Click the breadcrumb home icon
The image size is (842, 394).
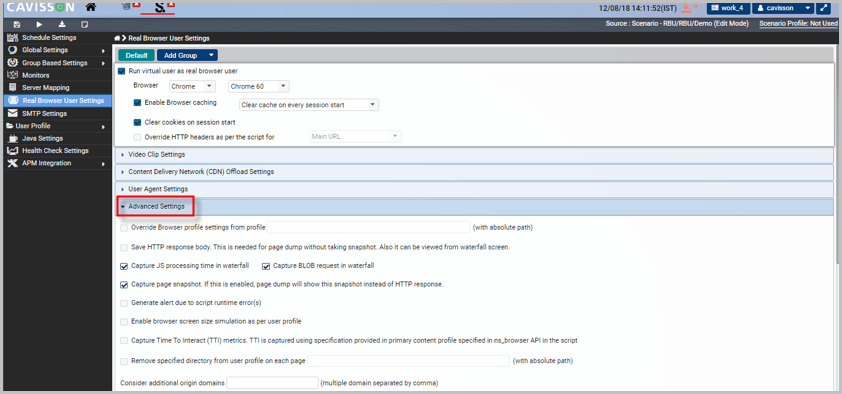[x=117, y=38]
